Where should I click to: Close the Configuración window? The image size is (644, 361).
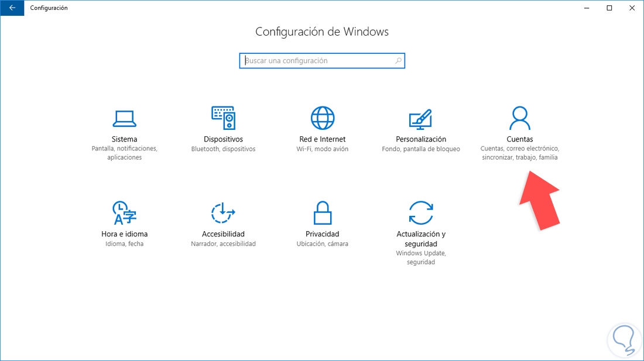(632, 8)
